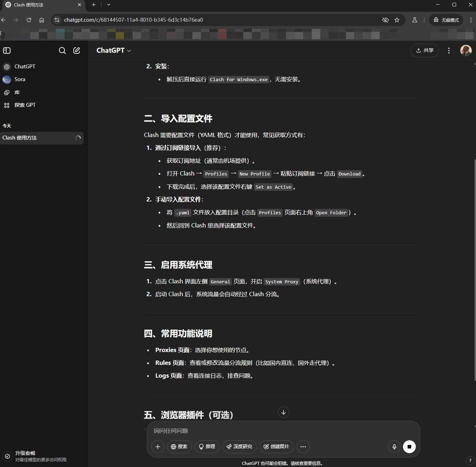Click the page vertical scrollbar thumb
476x467 pixels.
tap(475, 271)
